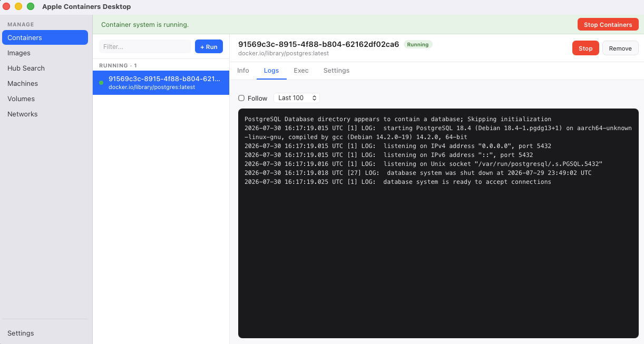Click the RUNNING · 1 group header
Image resolution: width=644 pixels, height=344 pixels.
[118, 65]
